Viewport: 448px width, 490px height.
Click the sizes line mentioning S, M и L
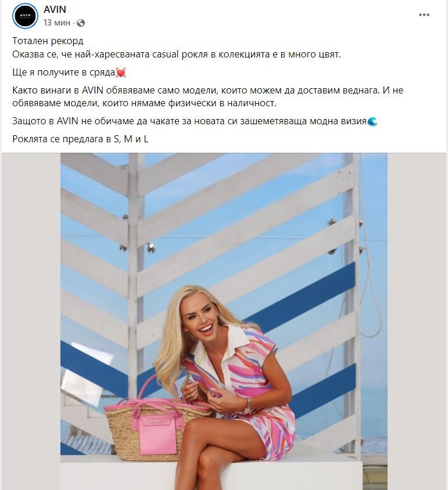[x=80, y=139]
